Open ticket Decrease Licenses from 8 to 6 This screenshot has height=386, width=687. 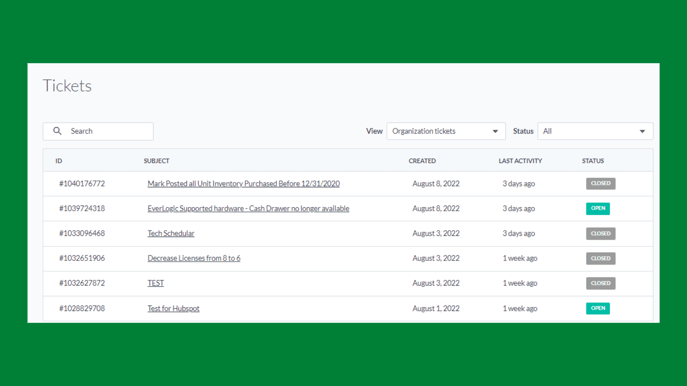tap(194, 259)
